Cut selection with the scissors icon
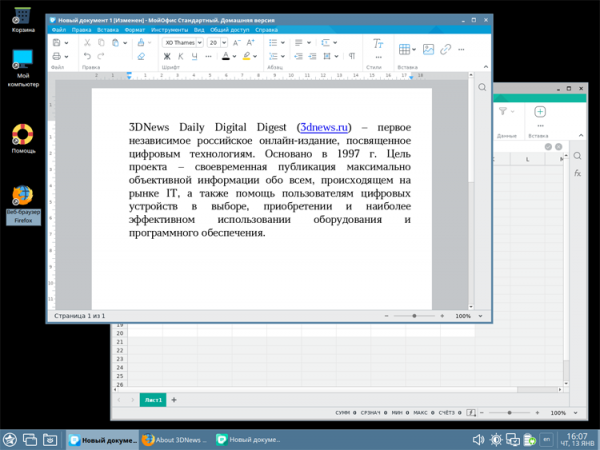This screenshot has height=450, width=600. click(87, 42)
